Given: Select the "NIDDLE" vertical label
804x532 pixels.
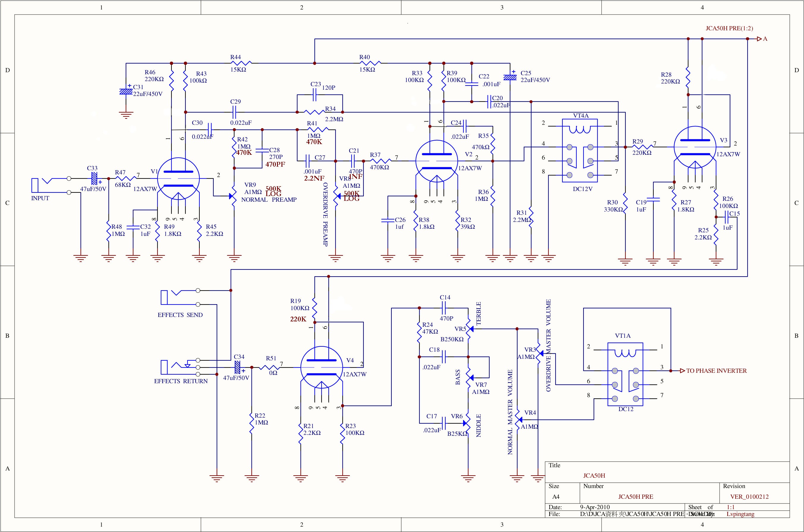Looking at the screenshot, I should click(479, 425).
